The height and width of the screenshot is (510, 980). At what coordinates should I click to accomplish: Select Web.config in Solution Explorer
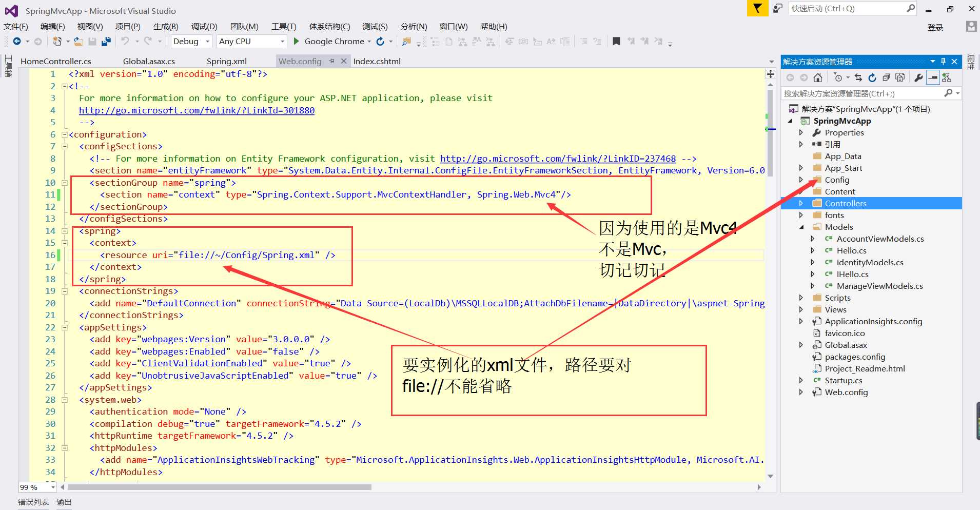(x=846, y=392)
